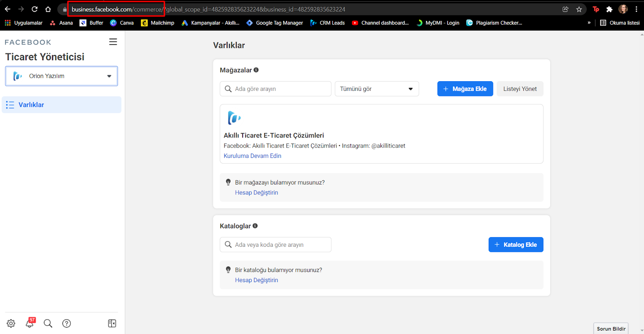
Task: Open Okuma listesi reading list
Action: [620, 23]
